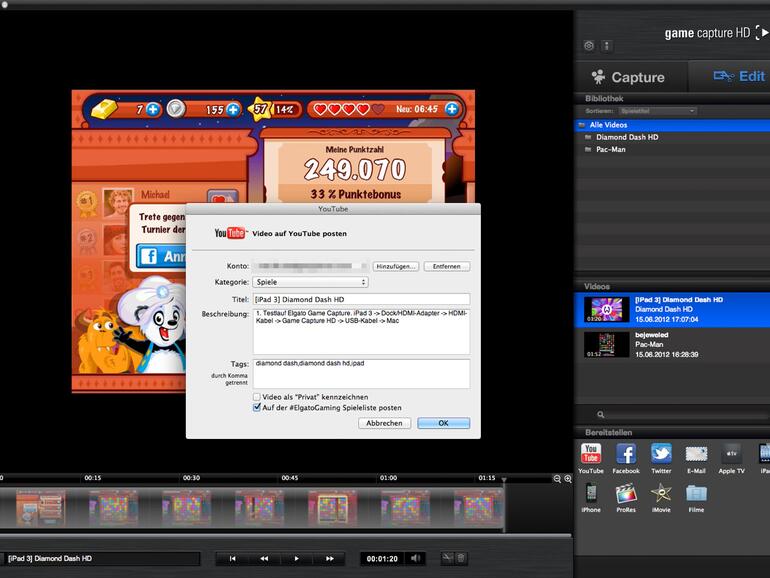Open the Kategorie dropdown set to Spiele
This screenshot has height=578, width=770.
311,283
